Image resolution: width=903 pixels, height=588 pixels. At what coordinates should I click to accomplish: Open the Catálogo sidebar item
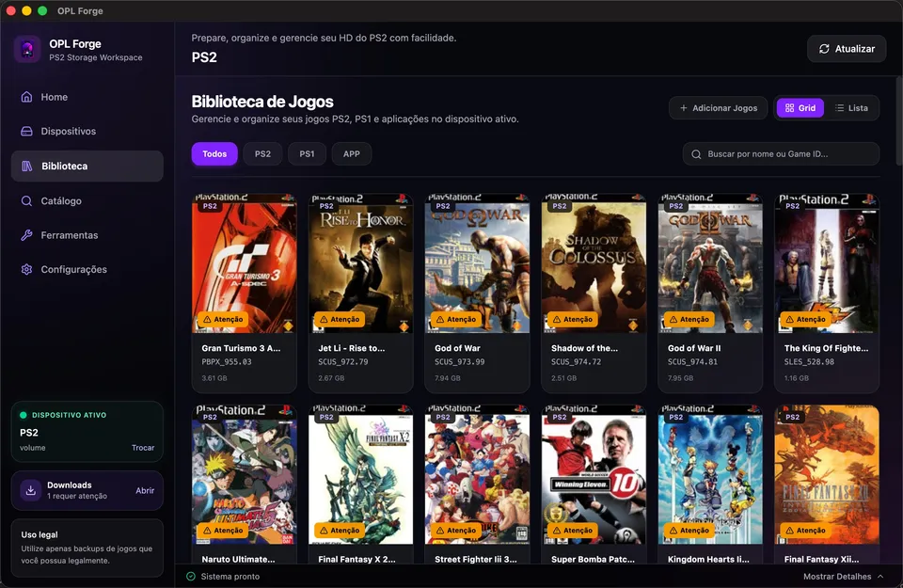[87, 201]
